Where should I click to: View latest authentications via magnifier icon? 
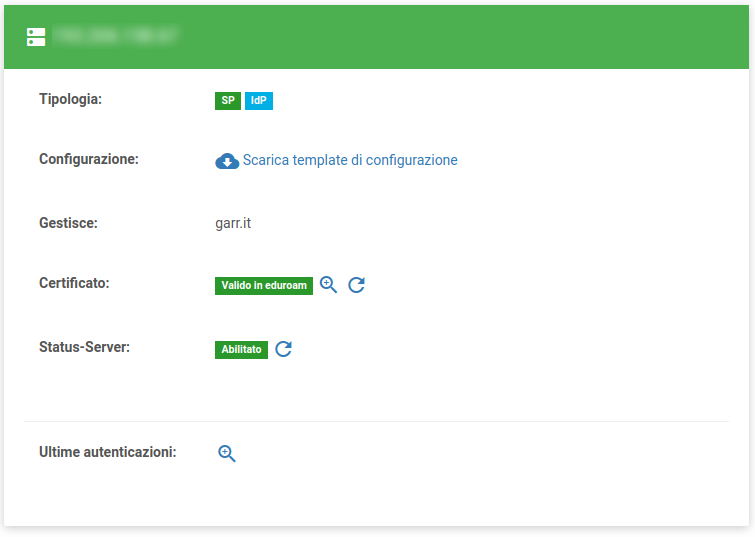pos(227,453)
